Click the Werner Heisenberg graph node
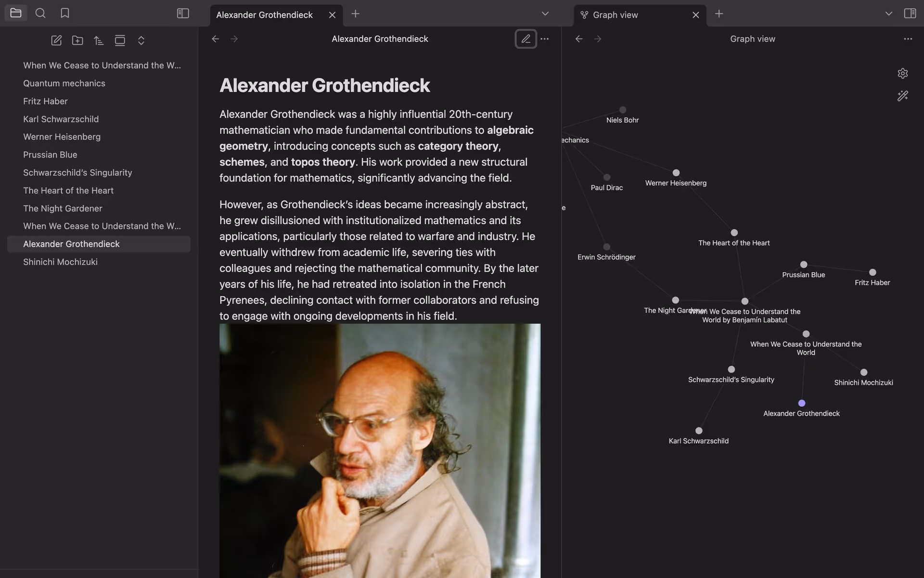The width and height of the screenshot is (924, 578). pos(676,173)
